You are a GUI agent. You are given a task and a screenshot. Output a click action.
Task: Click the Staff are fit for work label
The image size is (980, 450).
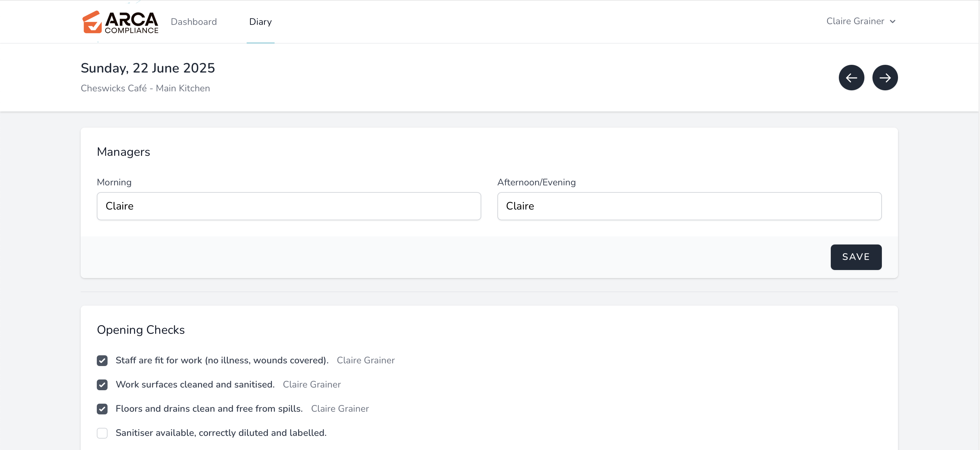click(x=222, y=360)
